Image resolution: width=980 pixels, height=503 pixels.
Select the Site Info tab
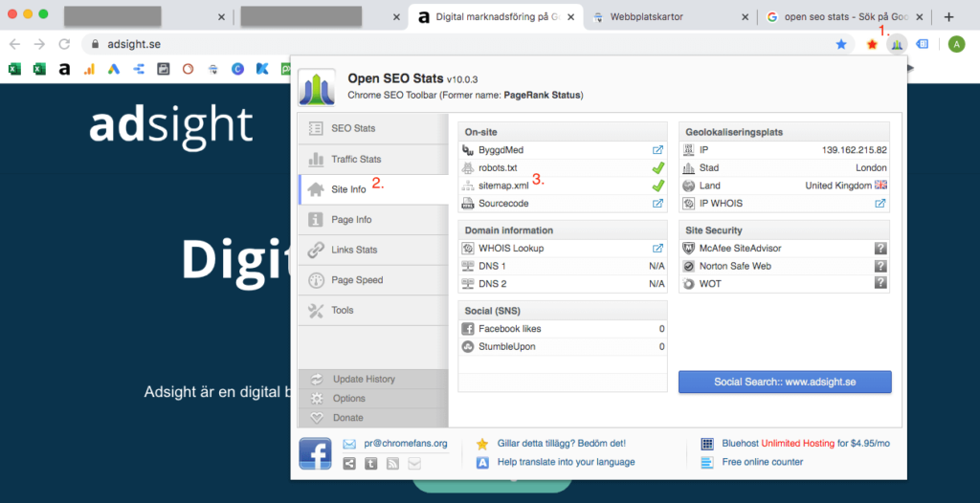point(373,189)
